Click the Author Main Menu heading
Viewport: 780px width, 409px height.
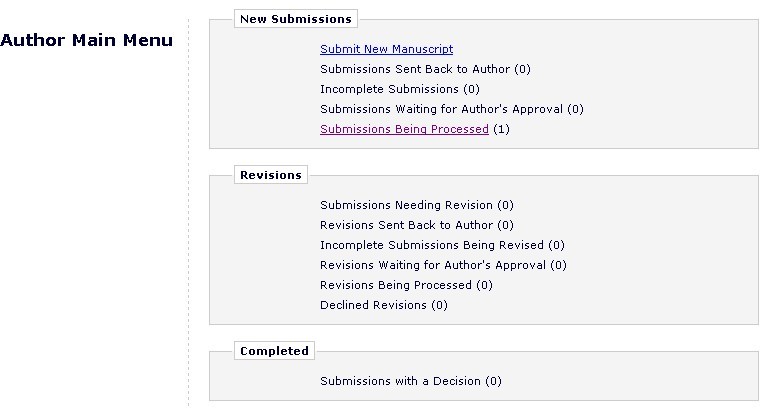click(x=86, y=41)
